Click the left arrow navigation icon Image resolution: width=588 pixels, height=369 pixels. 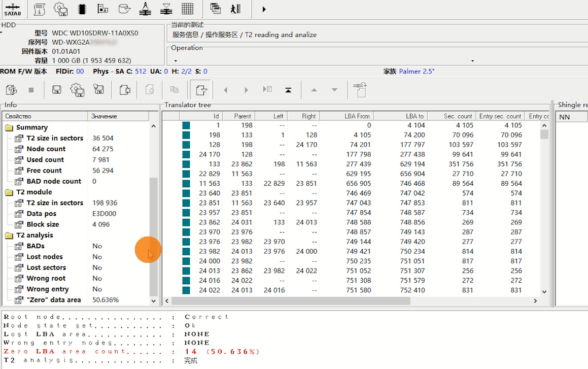coord(225,90)
